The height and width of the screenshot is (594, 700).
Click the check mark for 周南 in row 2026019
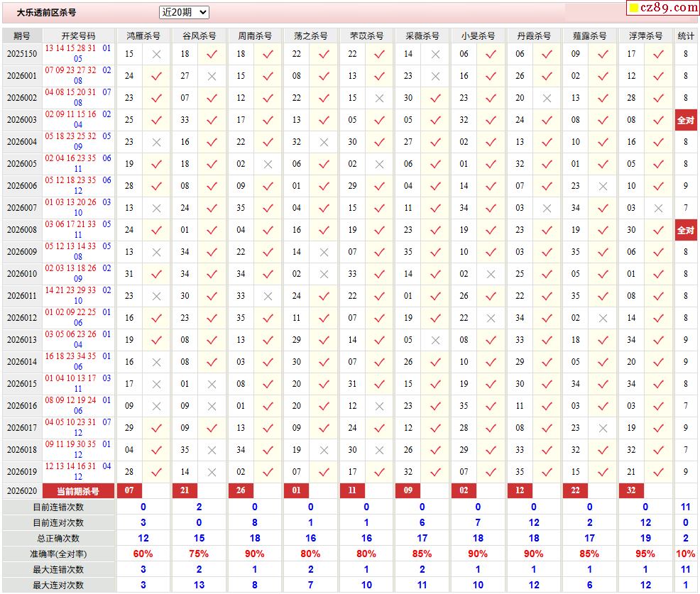(x=268, y=472)
